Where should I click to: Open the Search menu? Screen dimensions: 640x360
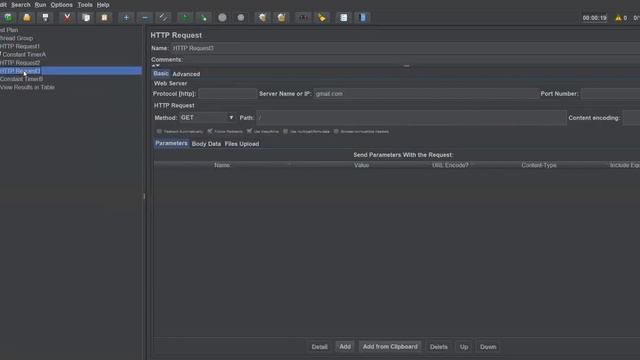click(x=21, y=5)
